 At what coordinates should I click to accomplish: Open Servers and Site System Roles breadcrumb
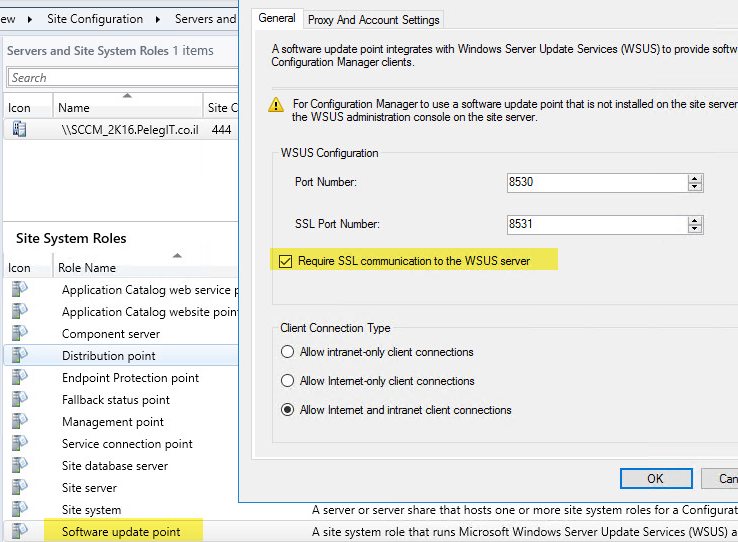(206, 19)
